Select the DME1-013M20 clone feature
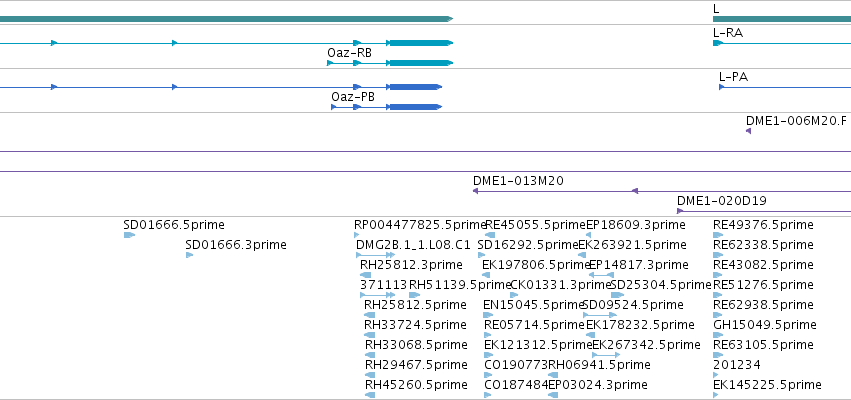Image resolution: width=851 pixels, height=400 pixels. point(662,191)
